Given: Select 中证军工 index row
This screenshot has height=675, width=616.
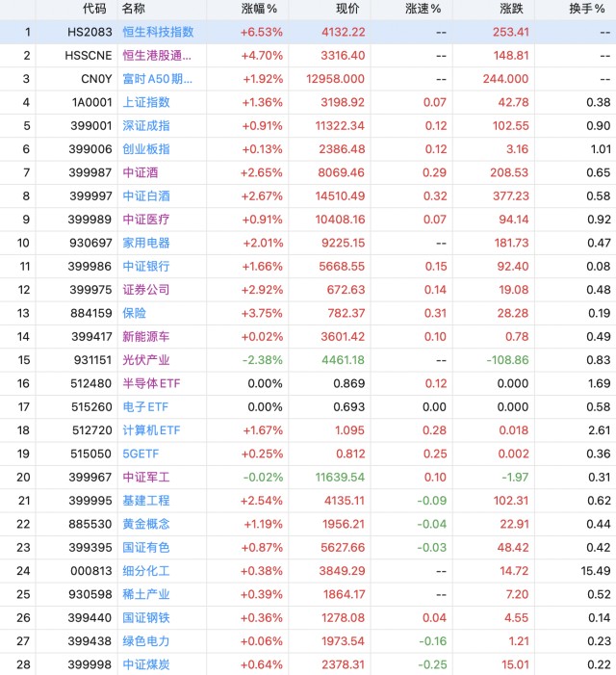Looking at the screenshot, I should [x=308, y=477].
